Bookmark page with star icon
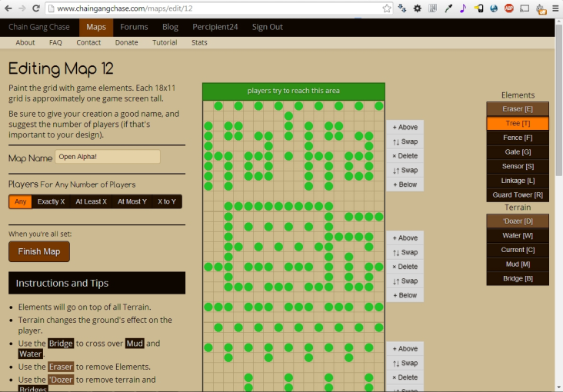The image size is (563, 392). [386, 8]
